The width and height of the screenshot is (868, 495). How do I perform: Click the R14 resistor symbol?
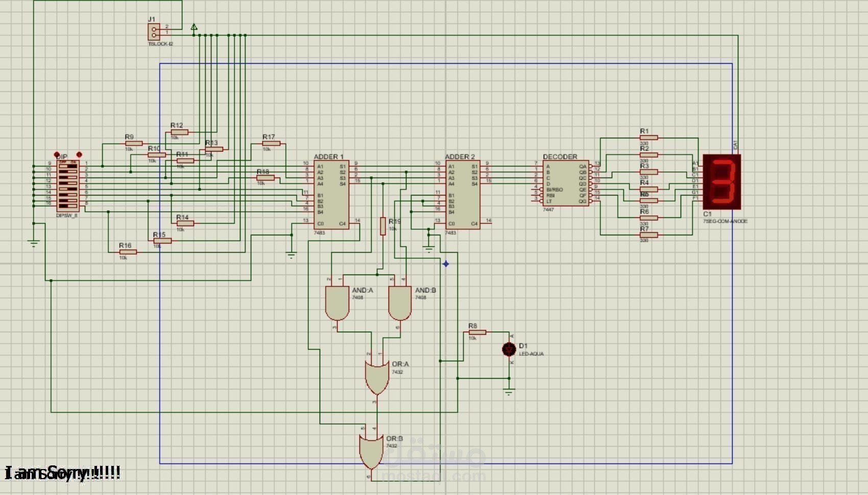coord(185,224)
